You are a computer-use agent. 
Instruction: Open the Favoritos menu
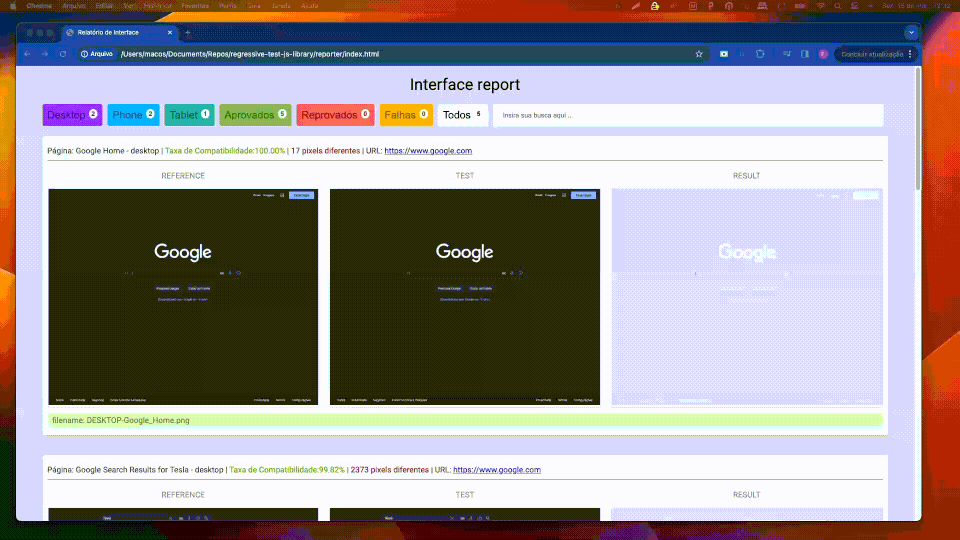pos(195,6)
